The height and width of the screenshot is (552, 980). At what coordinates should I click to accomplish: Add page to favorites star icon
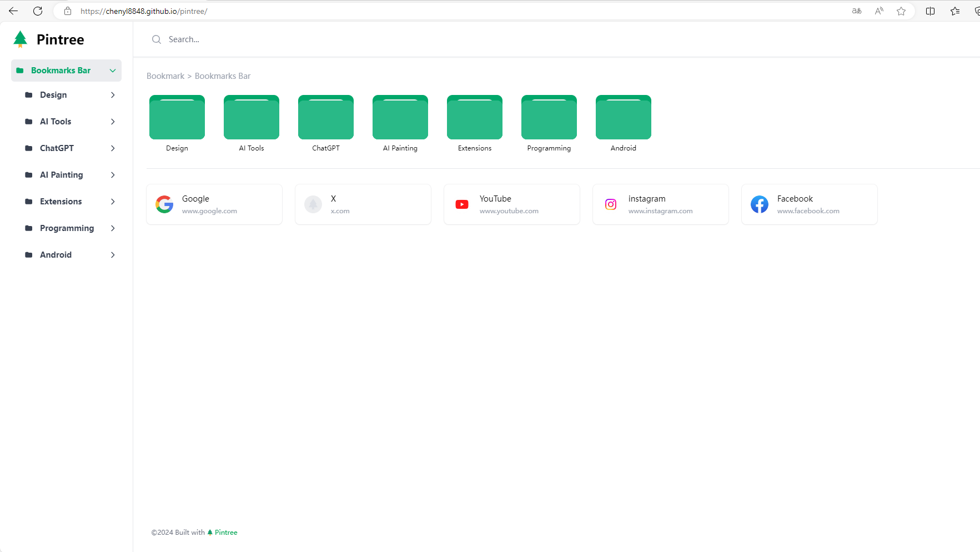[901, 11]
